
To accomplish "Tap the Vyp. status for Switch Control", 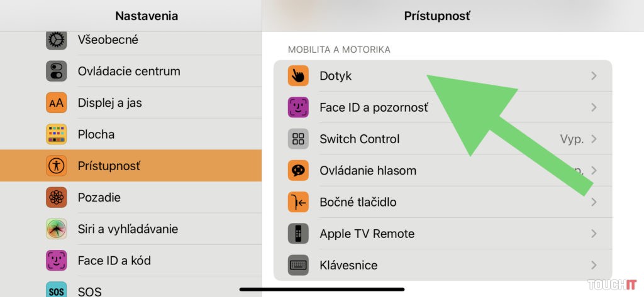I will [571, 139].
